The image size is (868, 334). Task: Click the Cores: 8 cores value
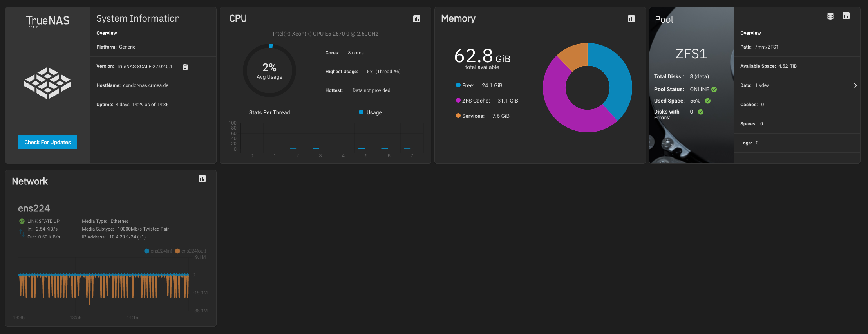point(356,53)
